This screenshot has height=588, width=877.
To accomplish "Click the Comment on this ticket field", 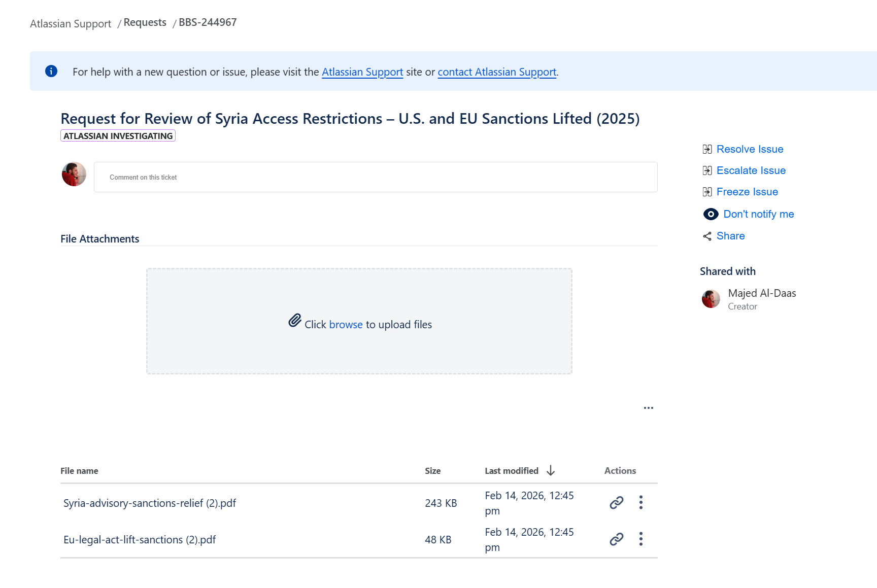I will click(375, 177).
